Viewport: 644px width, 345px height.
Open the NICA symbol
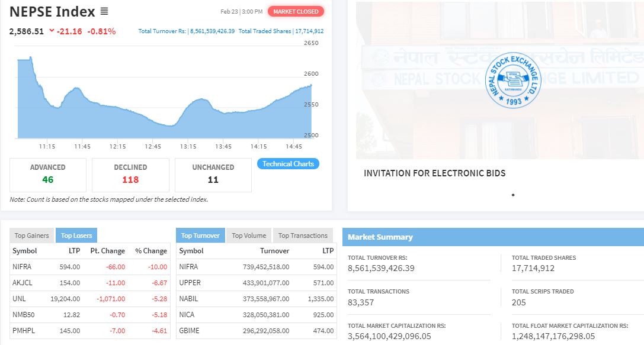(x=187, y=315)
